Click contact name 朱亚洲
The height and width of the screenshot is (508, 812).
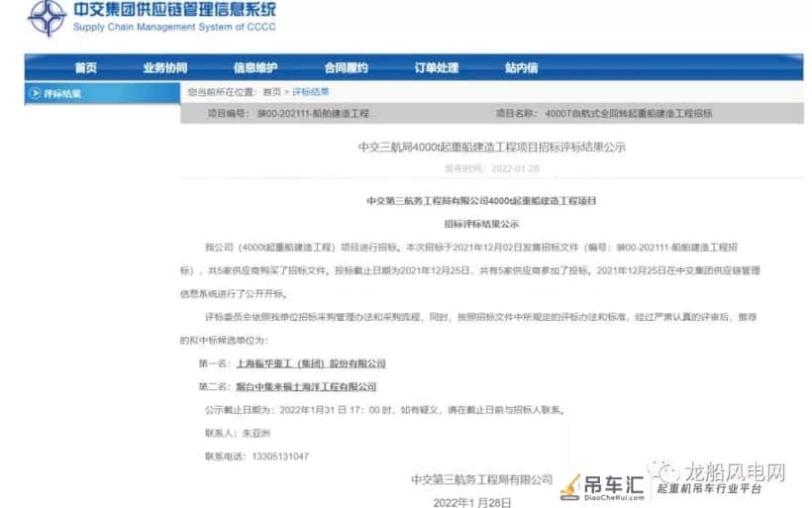pyautogui.click(x=256, y=433)
